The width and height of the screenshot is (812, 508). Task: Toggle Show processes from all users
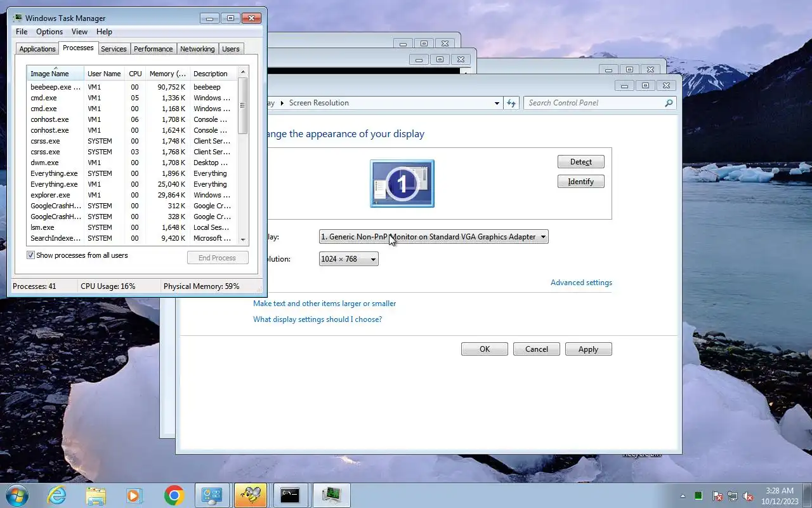click(x=30, y=255)
